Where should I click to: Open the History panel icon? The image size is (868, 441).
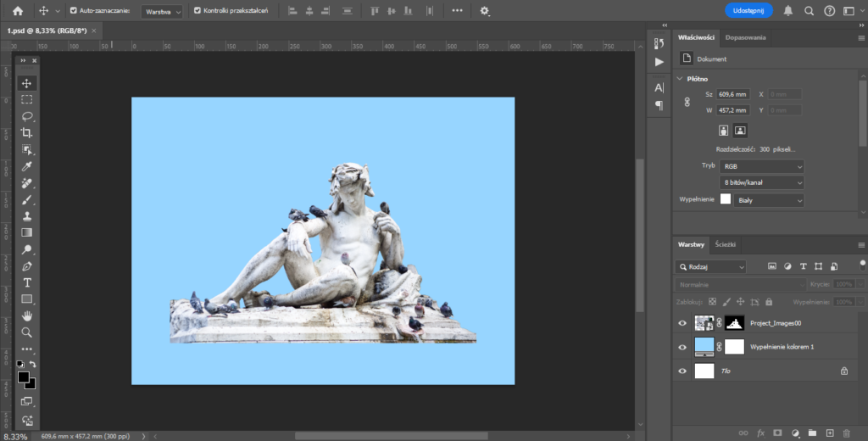coord(659,44)
